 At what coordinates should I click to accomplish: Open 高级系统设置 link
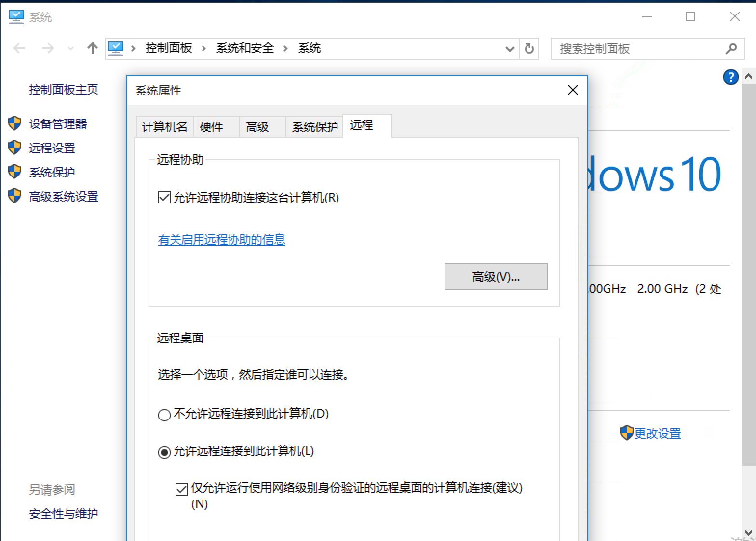[64, 196]
